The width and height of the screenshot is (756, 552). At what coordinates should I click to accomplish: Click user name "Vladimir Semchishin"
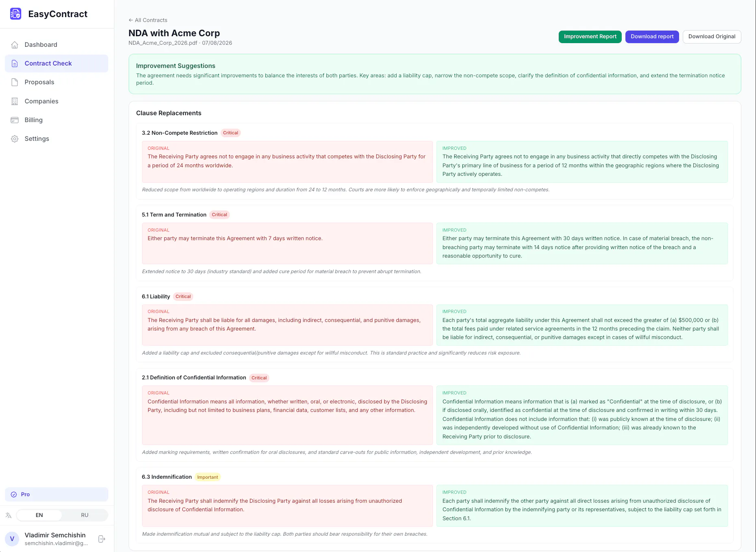coord(55,535)
